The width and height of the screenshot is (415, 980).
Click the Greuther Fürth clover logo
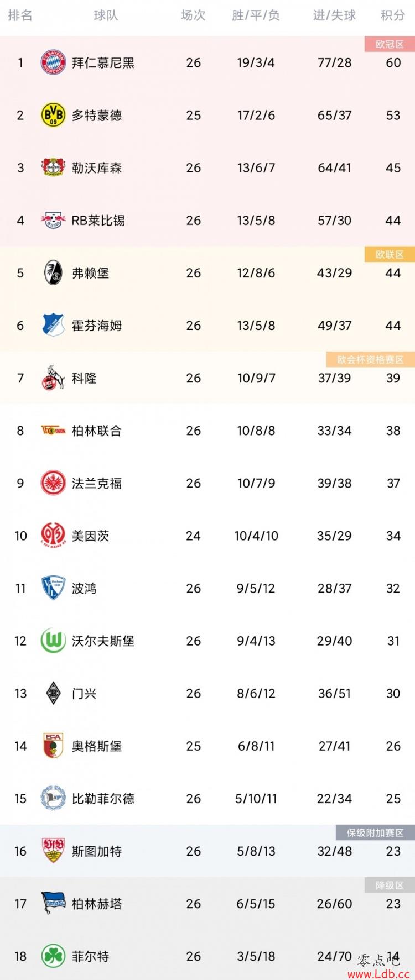54,956
